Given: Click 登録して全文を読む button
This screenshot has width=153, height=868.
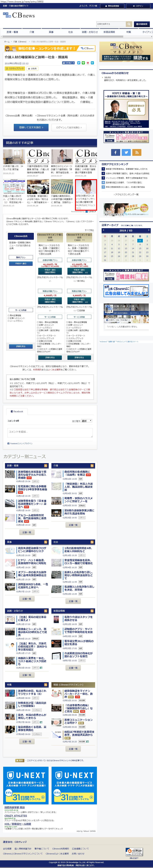Looking at the screenshot, I should point(31,127).
